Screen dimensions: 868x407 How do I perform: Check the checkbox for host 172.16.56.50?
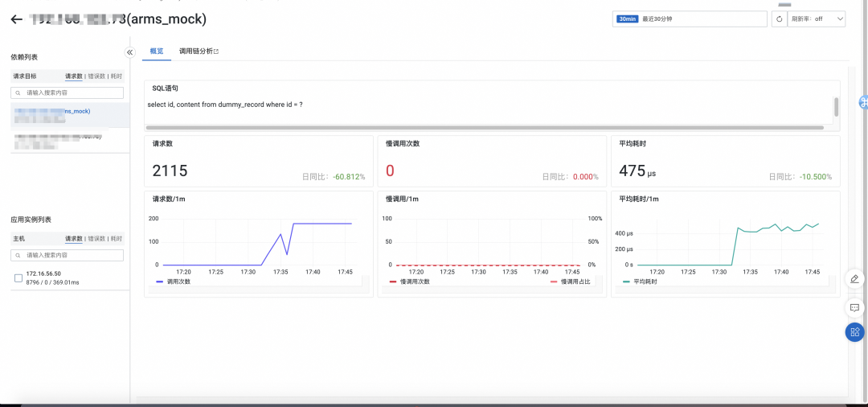(18, 277)
